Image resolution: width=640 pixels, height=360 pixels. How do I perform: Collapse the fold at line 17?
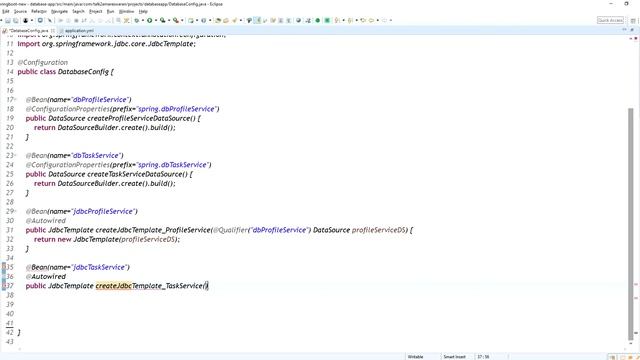tap(15, 100)
